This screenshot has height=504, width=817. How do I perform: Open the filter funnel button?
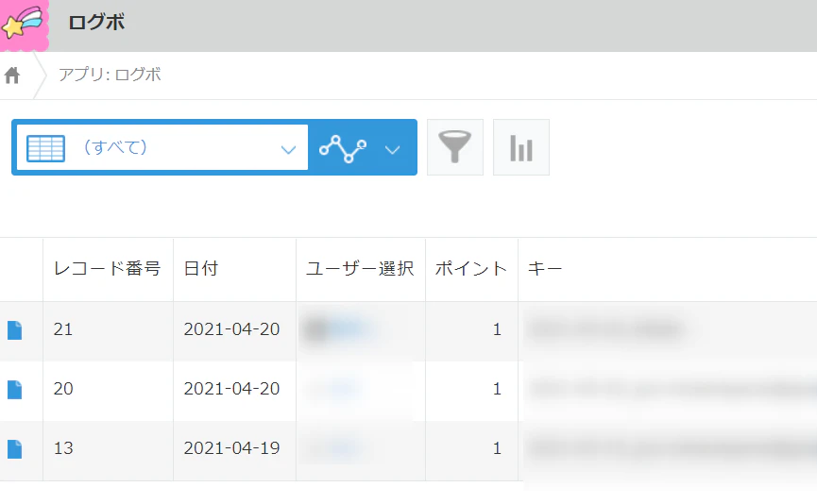[x=455, y=147]
